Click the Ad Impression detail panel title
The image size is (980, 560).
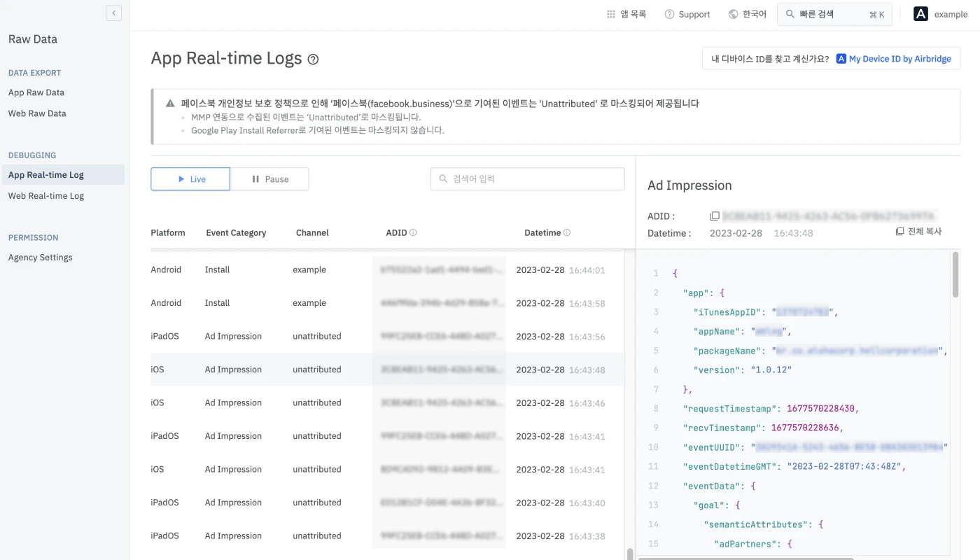tap(689, 185)
